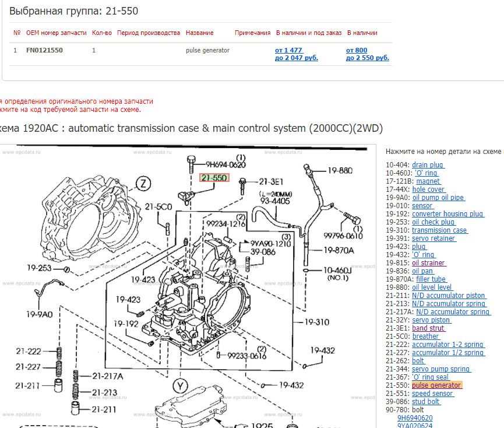Open the band strut link for 21-3E1

(x=428, y=328)
